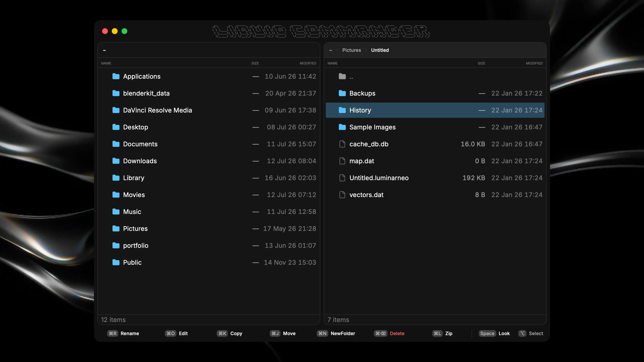This screenshot has height=362, width=644.
Task: Select the map.dat file icon
Action: click(x=342, y=161)
